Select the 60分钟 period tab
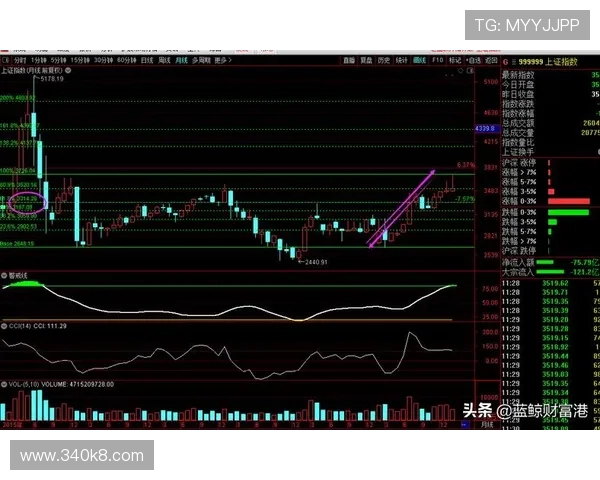 pos(127,60)
